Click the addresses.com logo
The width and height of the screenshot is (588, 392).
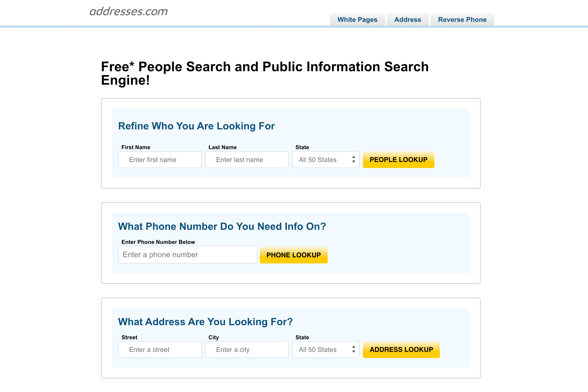129,12
